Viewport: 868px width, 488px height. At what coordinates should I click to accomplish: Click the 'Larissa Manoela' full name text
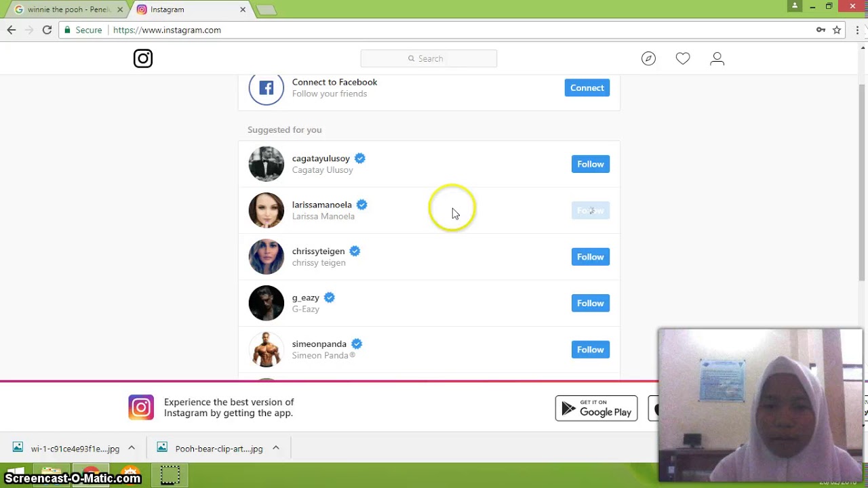323,216
